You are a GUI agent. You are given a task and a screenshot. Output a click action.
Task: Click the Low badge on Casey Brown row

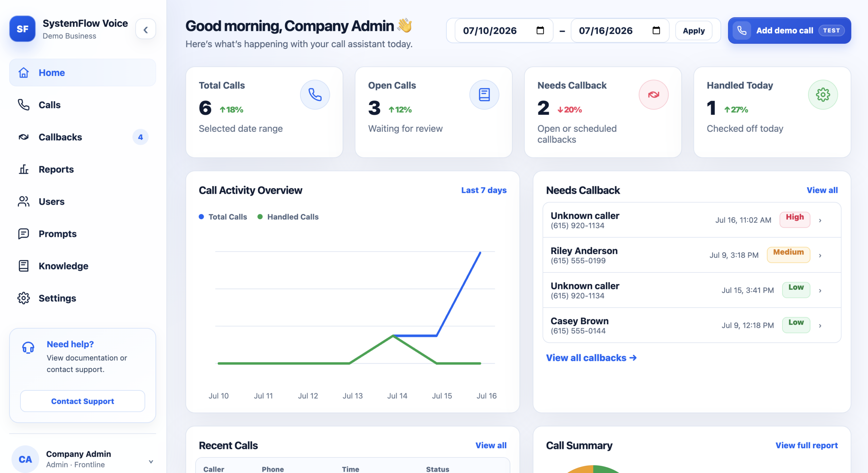click(796, 325)
